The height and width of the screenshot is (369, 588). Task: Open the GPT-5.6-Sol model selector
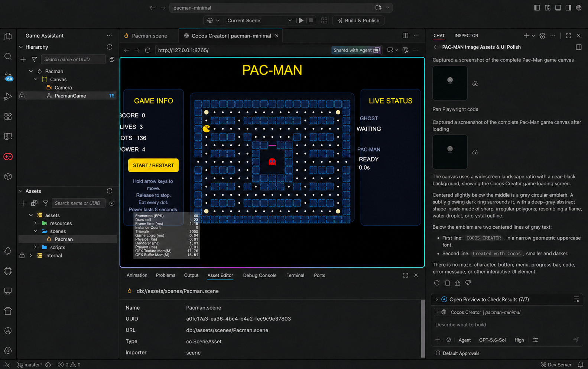point(492,340)
